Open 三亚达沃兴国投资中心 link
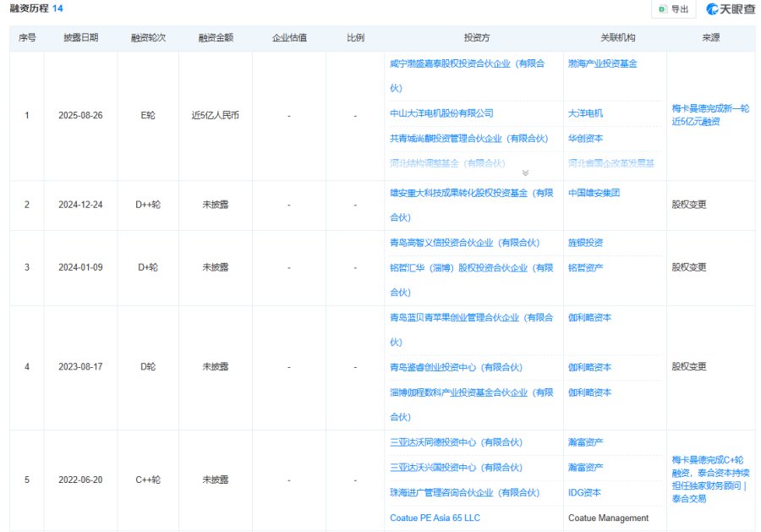 456,468
